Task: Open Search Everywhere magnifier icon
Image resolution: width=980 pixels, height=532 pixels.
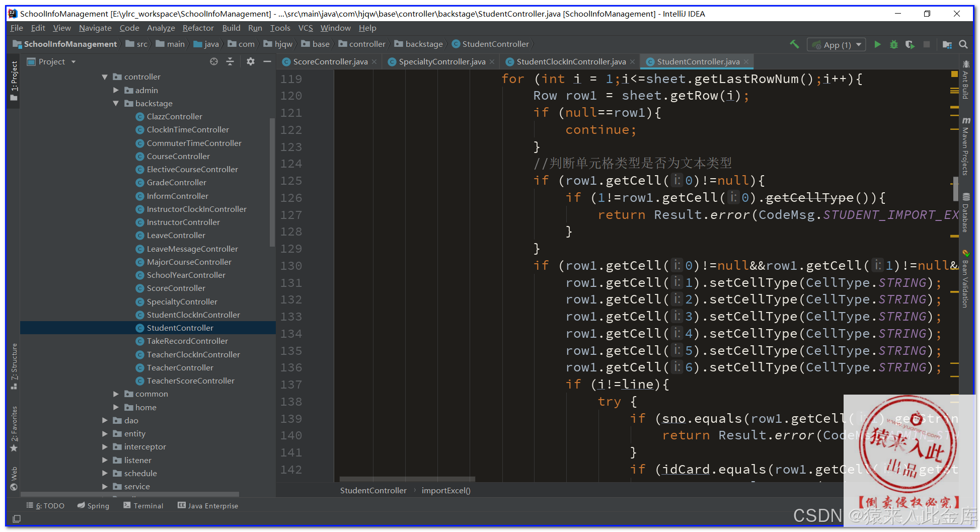Action: [963, 44]
